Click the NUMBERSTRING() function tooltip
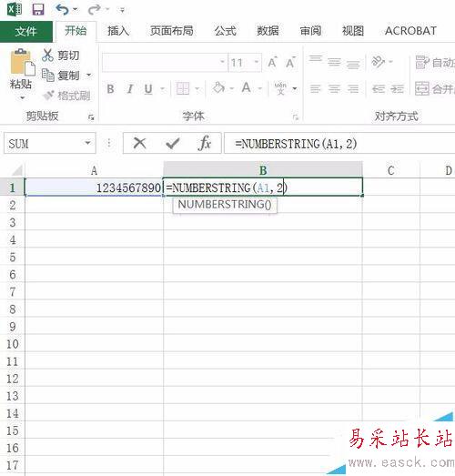Screen dimensions: 455x476 (225, 205)
